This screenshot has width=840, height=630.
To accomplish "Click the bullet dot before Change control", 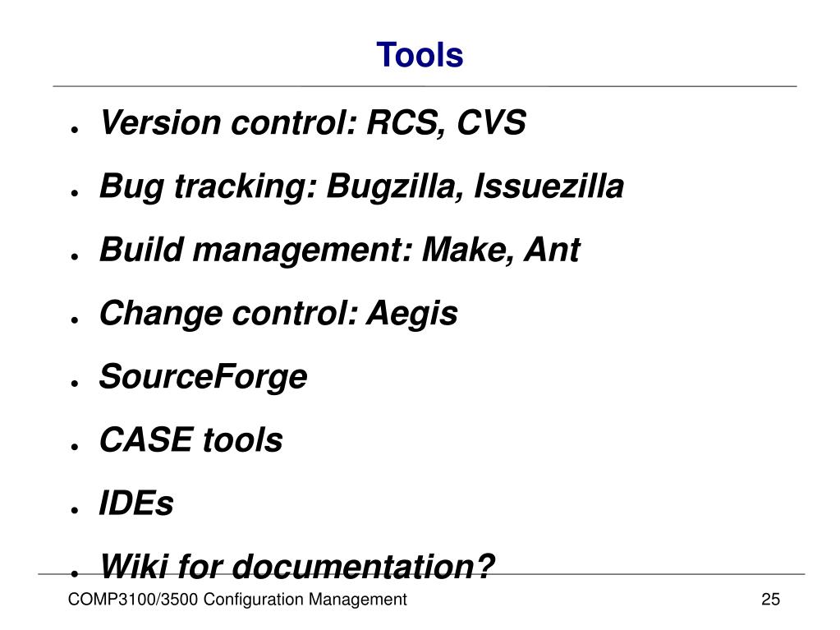I will tap(75, 320).
